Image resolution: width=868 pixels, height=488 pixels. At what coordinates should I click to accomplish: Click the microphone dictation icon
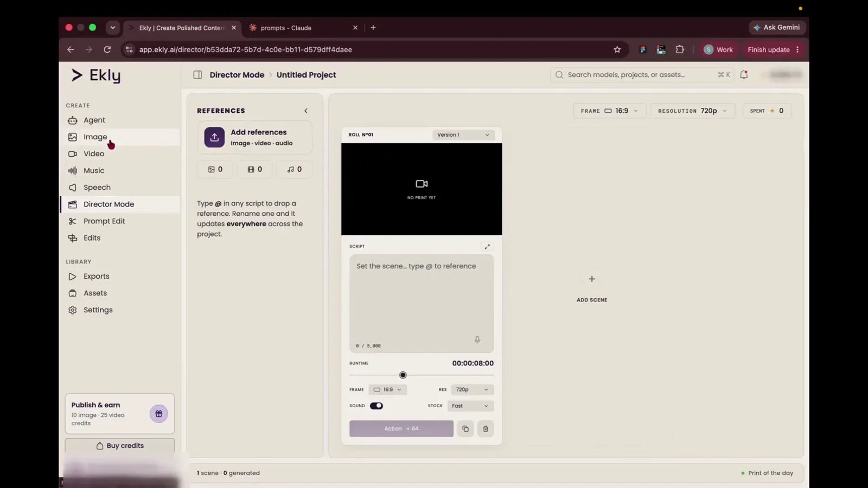coord(477,339)
